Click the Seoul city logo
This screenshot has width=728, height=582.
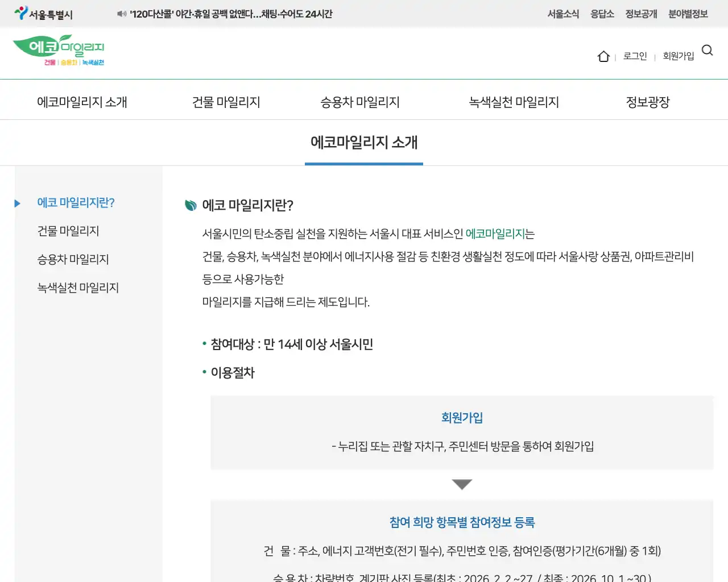pos(44,14)
